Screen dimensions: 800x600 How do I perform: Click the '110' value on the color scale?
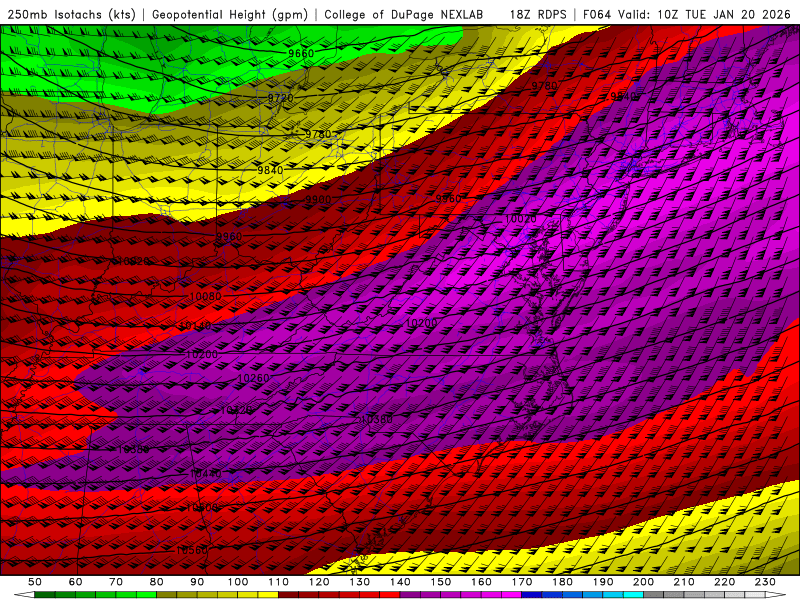pyautogui.click(x=279, y=582)
